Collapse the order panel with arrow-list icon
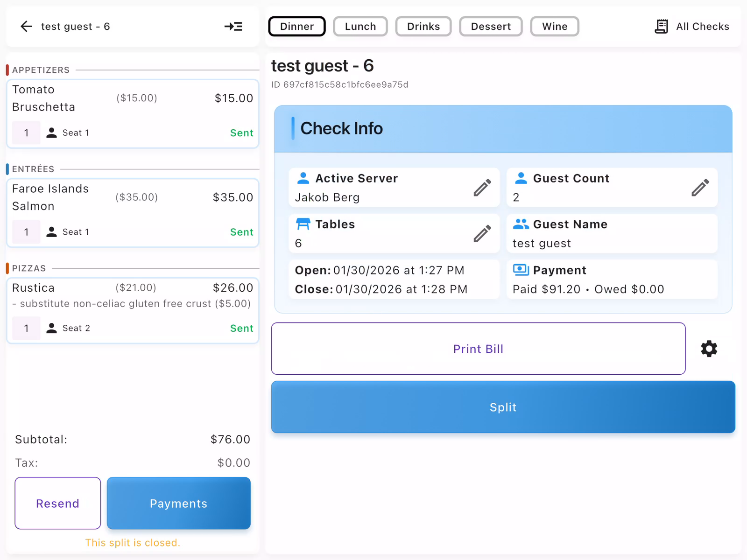The width and height of the screenshot is (747, 560). (233, 27)
